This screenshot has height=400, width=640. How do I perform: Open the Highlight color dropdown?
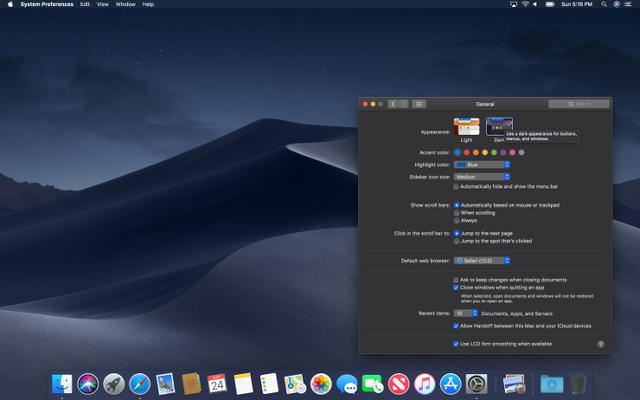click(482, 164)
